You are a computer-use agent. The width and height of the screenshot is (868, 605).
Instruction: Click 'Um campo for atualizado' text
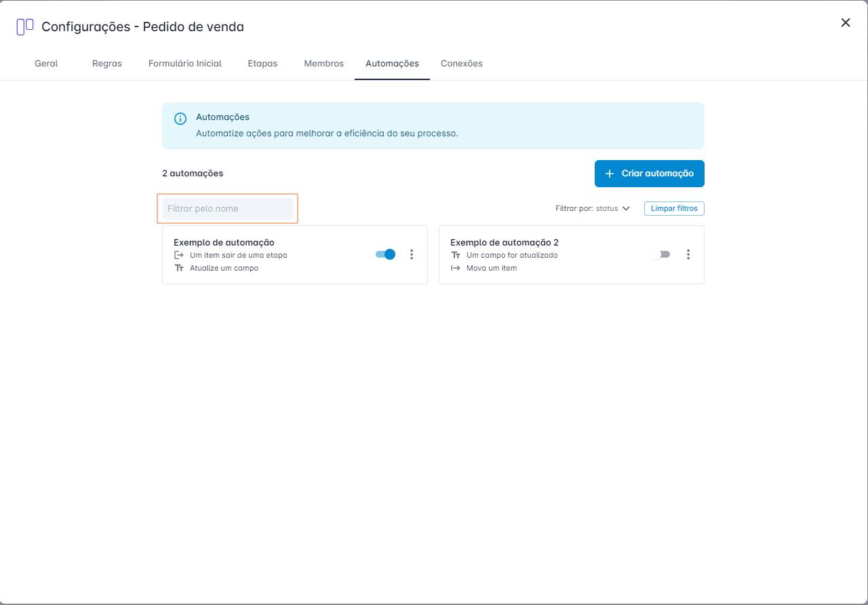point(512,255)
